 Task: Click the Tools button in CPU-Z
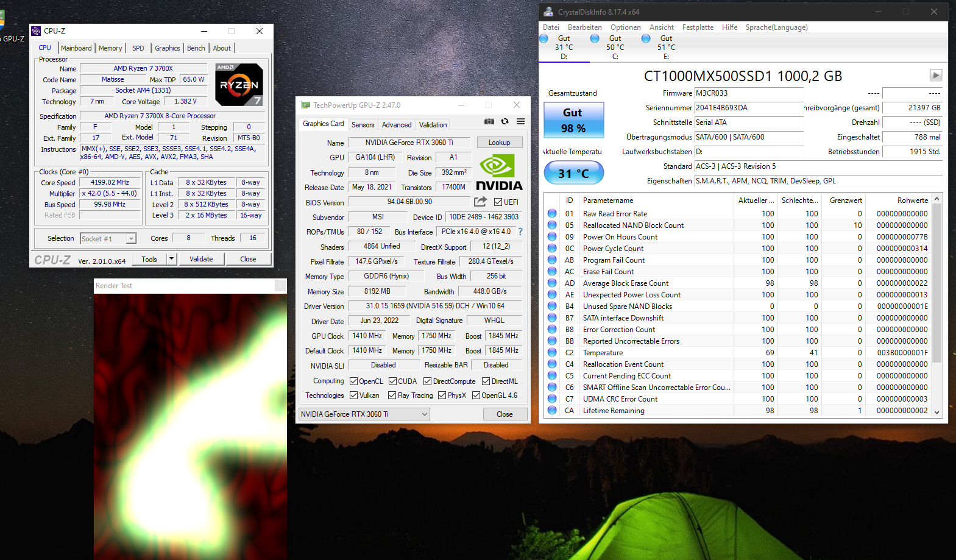[149, 259]
